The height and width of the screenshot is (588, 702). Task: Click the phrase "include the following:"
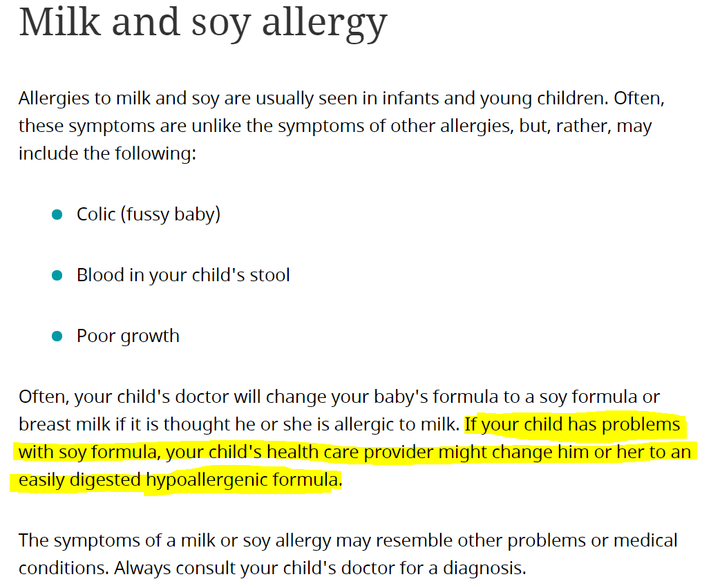click(x=108, y=153)
